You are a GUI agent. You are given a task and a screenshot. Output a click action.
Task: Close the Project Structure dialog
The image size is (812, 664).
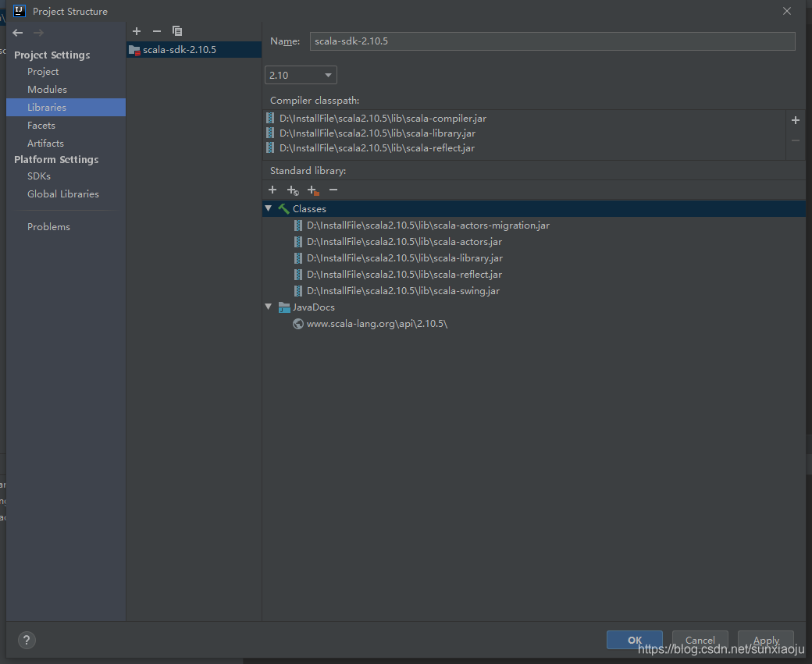(x=787, y=11)
